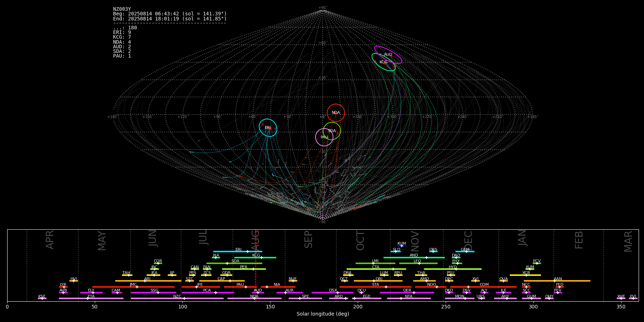The image size is (644, 322).
Task: Click the '300' solar longitude tick
Action: pyautogui.click(x=533, y=307)
